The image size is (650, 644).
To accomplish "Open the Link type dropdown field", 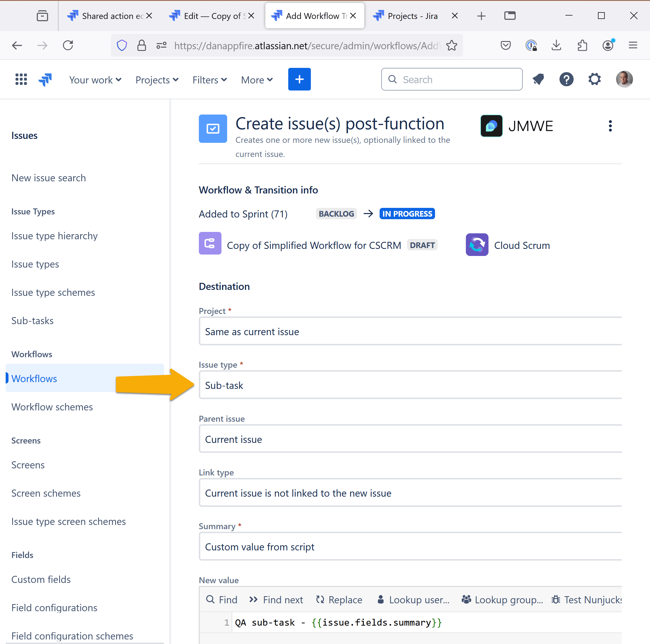I will coord(410,493).
